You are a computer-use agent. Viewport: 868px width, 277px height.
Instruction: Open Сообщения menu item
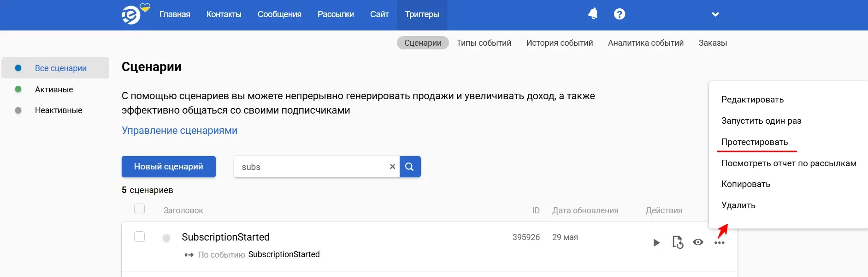(x=279, y=14)
